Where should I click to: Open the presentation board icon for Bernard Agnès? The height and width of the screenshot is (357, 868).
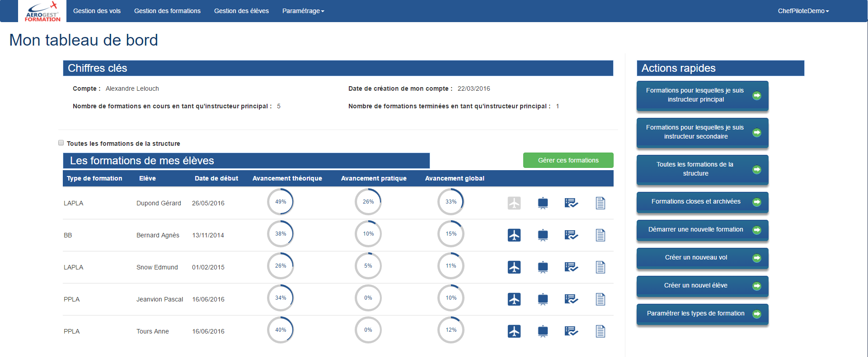coord(543,236)
